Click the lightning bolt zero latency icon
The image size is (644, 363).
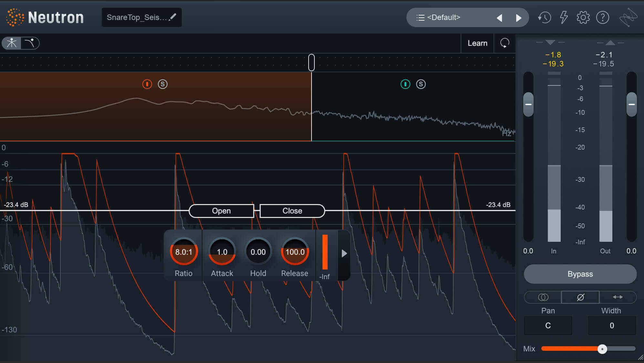pos(564,17)
